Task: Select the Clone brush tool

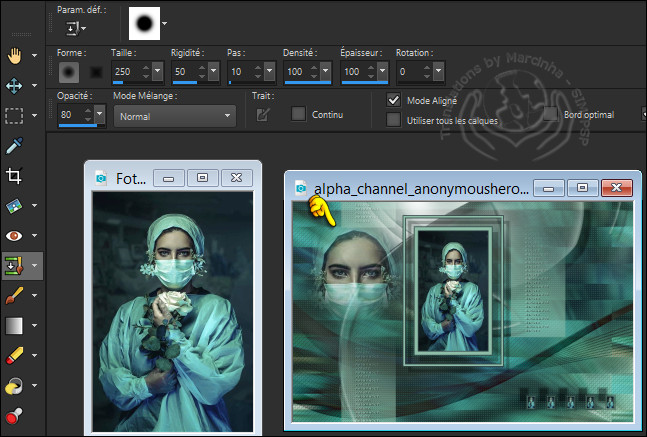Action: click(14, 266)
